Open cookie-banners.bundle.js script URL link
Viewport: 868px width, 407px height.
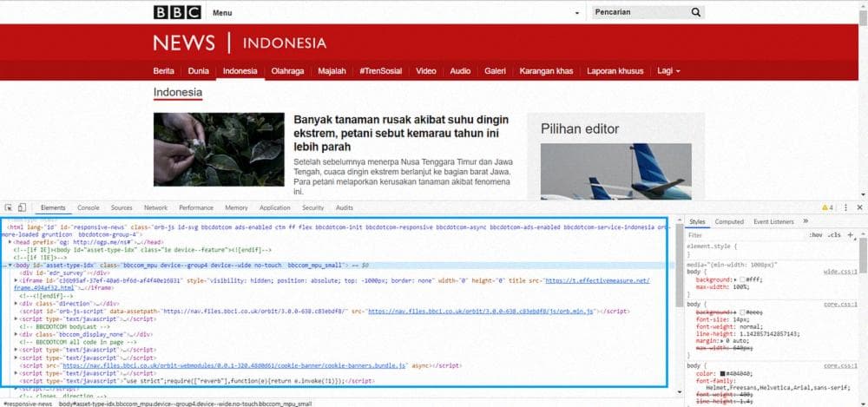235,365
